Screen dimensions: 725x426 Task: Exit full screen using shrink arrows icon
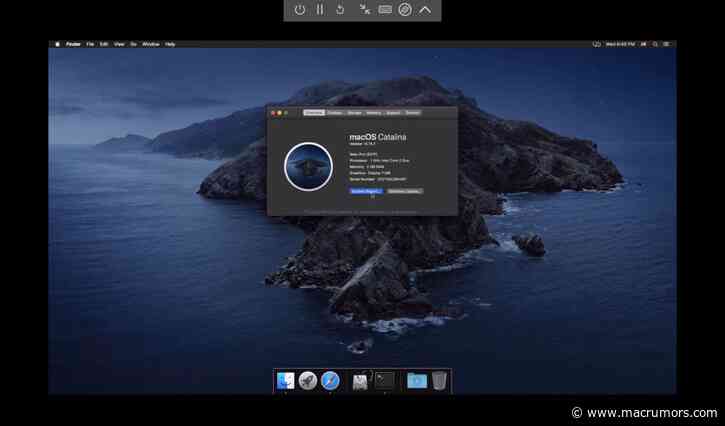(x=365, y=10)
